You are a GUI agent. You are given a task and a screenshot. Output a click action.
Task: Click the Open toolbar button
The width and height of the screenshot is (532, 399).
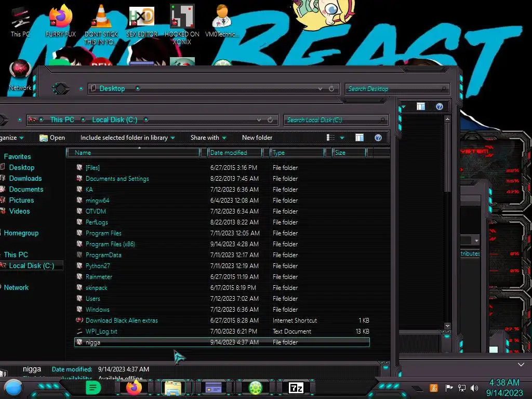(52, 137)
